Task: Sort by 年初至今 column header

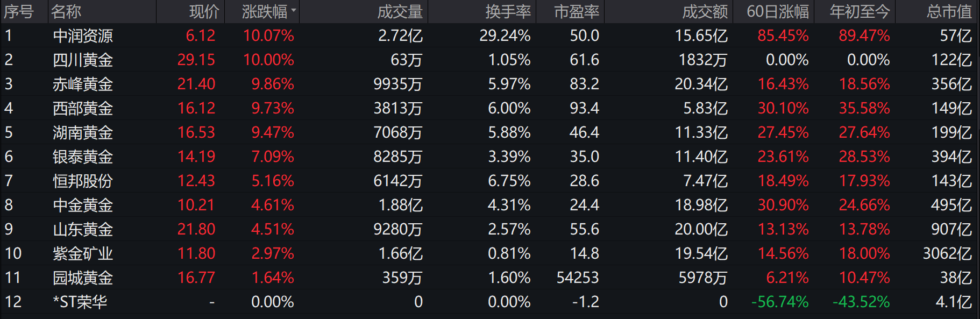Action: coord(860,11)
